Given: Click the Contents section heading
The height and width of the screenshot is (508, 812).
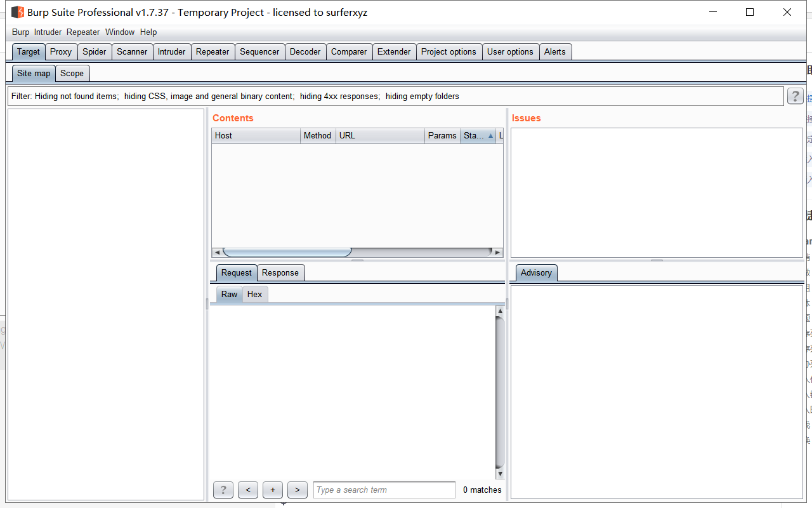Looking at the screenshot, I should (x=233, y=118).
